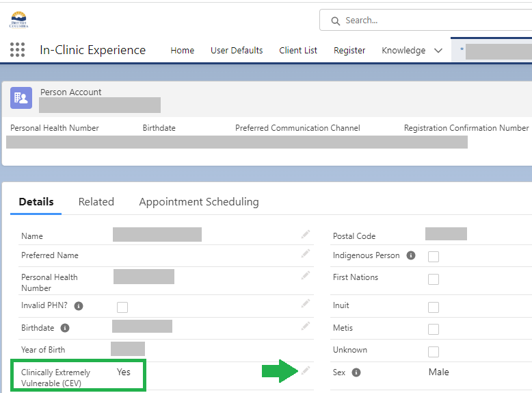
Task: Toggle the Invalid PHN checkbox
Action: click(x=122, y=307)
